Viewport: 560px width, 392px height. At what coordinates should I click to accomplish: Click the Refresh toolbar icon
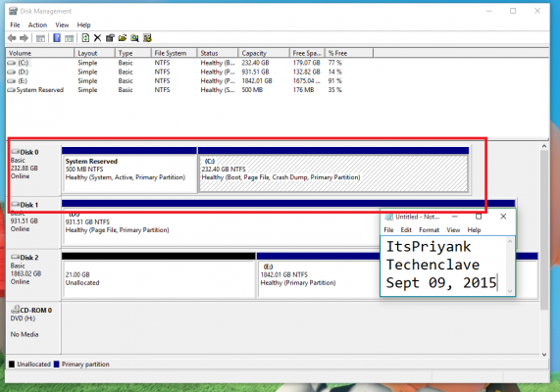[85, 38]
